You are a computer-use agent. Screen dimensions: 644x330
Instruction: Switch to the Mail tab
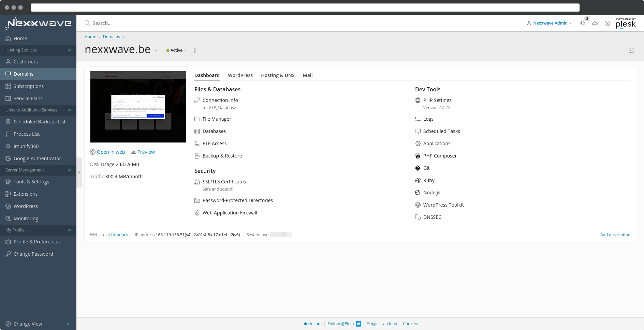point(308,75)
